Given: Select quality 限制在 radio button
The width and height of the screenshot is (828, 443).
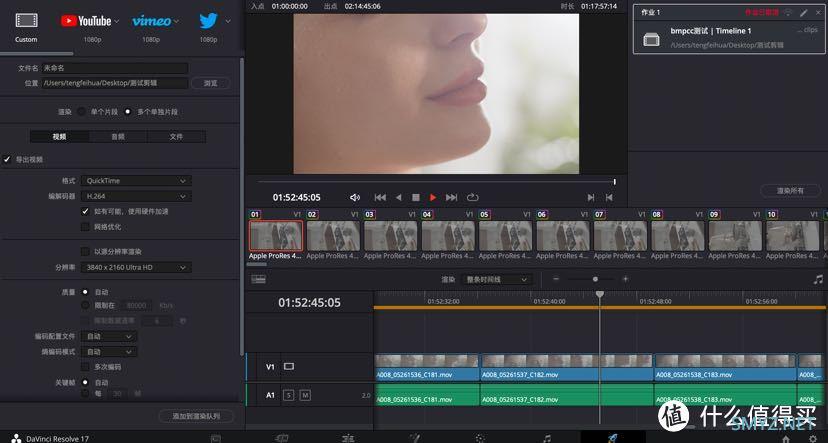Looking at the screenshot, I should coord(85,305).
